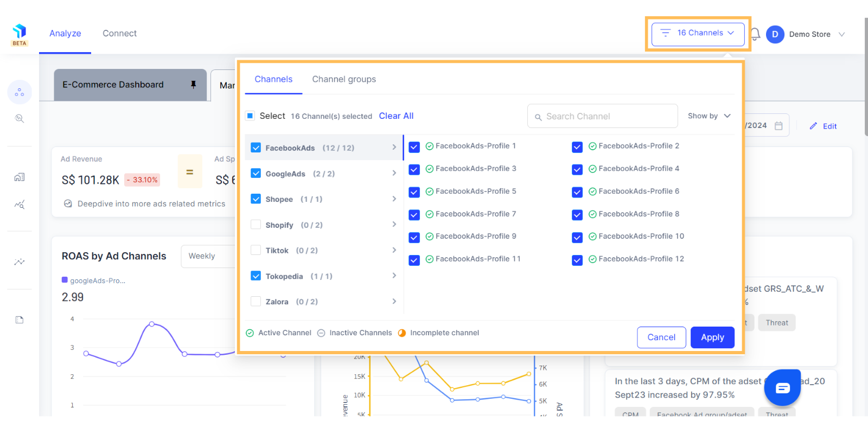Open the Demo Store account dropdown arrow

coord(842,34)
